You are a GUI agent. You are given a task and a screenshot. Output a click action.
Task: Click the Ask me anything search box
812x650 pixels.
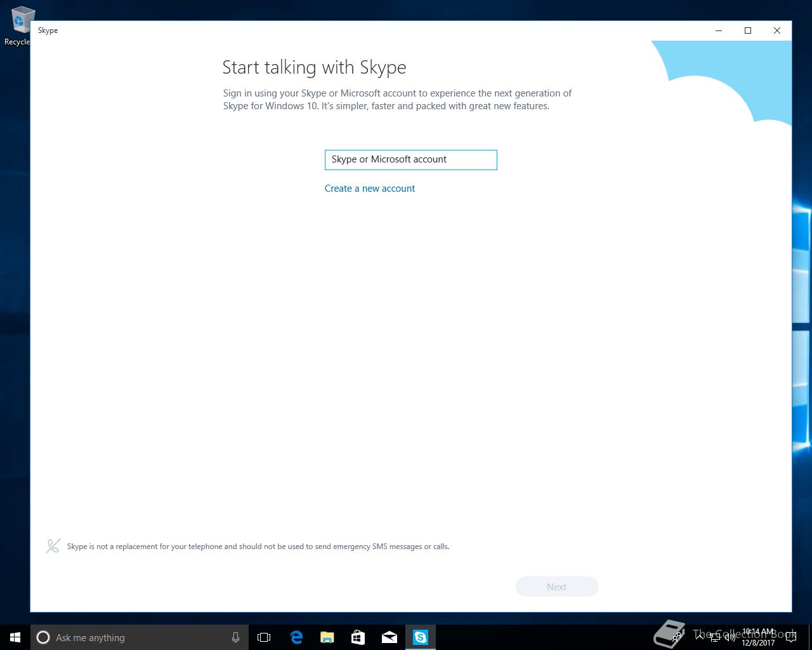pos(140,637)
